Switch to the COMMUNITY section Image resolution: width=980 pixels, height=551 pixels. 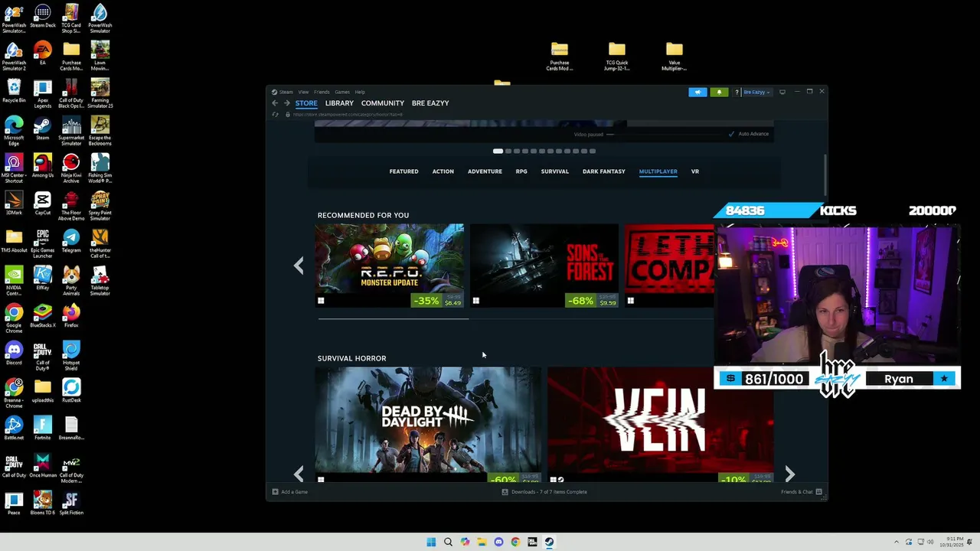tap(383, 103)
